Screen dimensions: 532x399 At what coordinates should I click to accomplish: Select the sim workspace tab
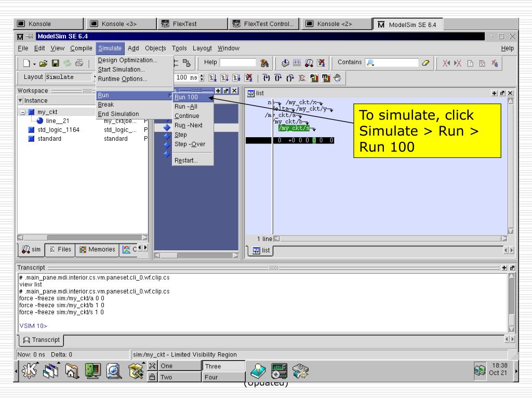click(x=31, y=249)
